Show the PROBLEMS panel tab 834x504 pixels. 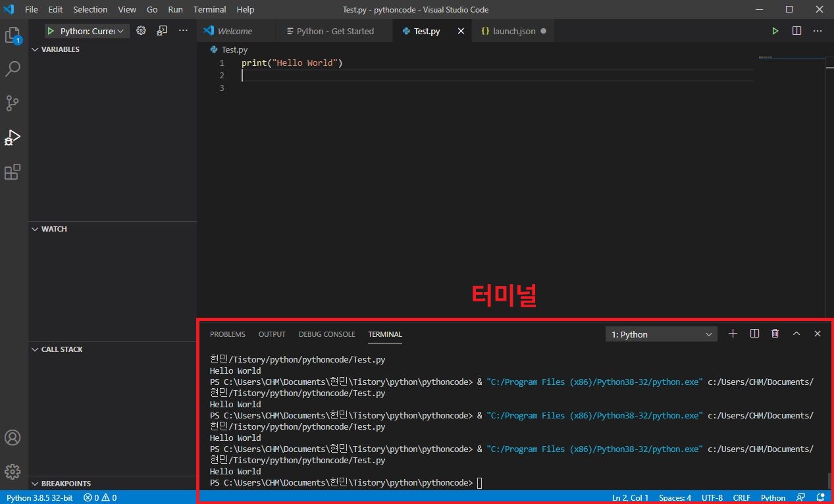pos(228,334)
